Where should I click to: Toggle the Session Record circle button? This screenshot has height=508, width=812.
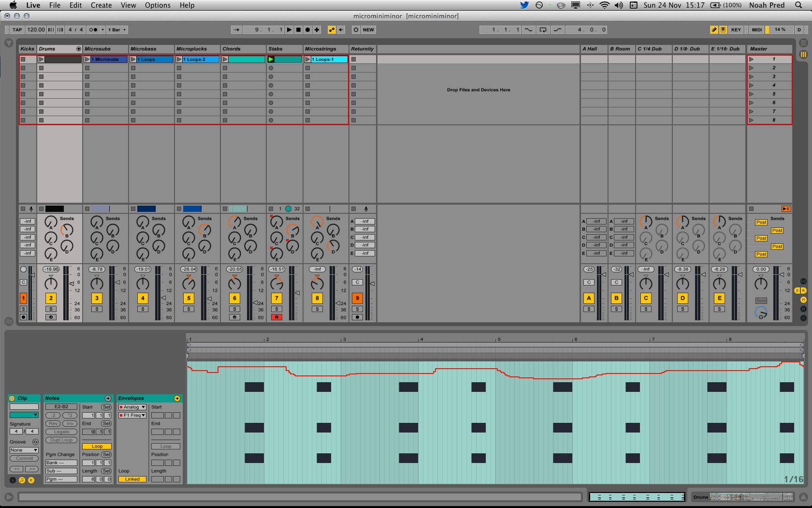pyautogui.click(x=356, y=30)
